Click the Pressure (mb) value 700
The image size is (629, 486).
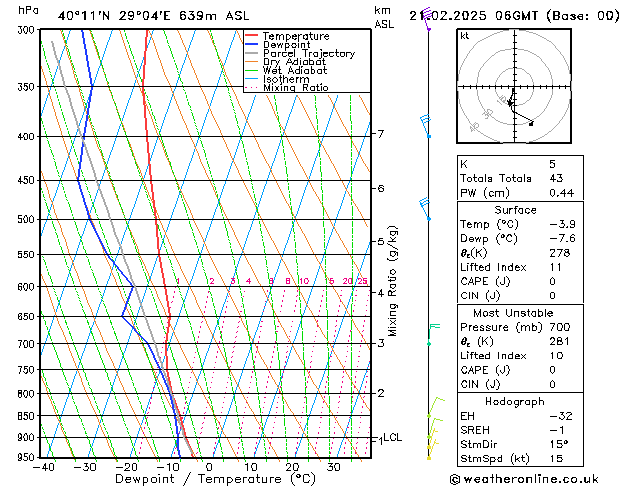[560, 327]
